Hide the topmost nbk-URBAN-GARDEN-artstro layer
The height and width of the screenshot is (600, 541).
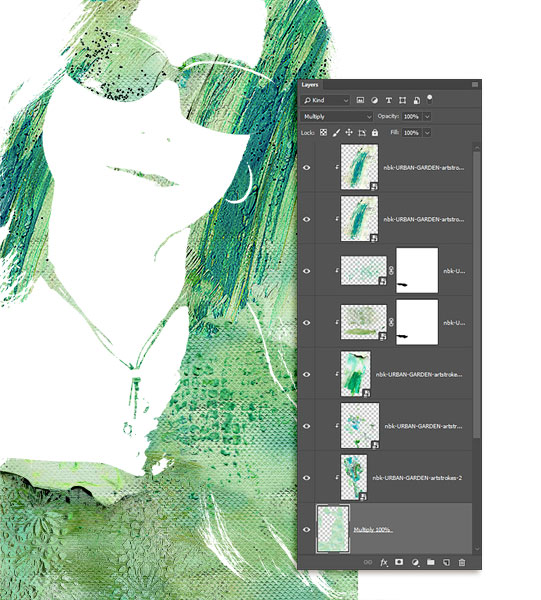(x=306, y=168)
